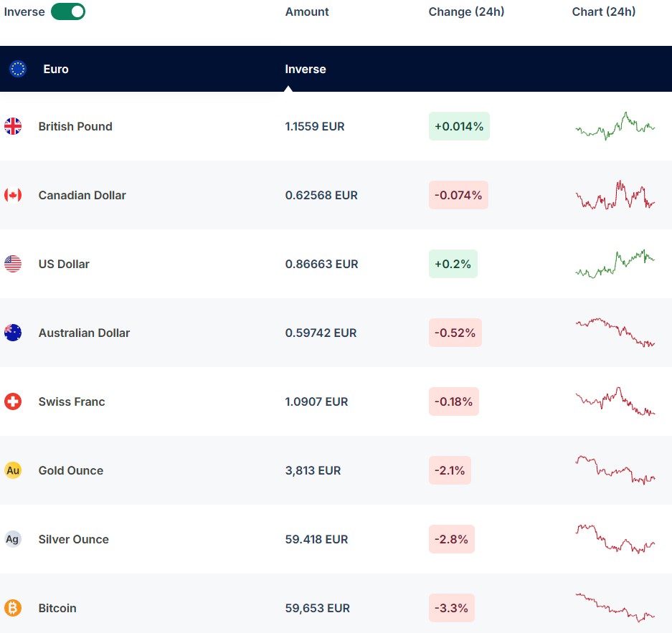Click the British Pound flag icon

click(13, 126)
